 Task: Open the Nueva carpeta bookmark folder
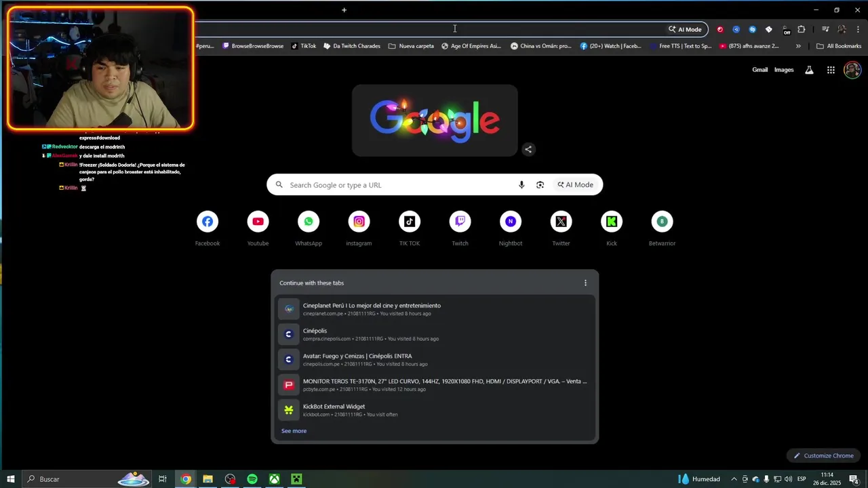click(411, 46)
